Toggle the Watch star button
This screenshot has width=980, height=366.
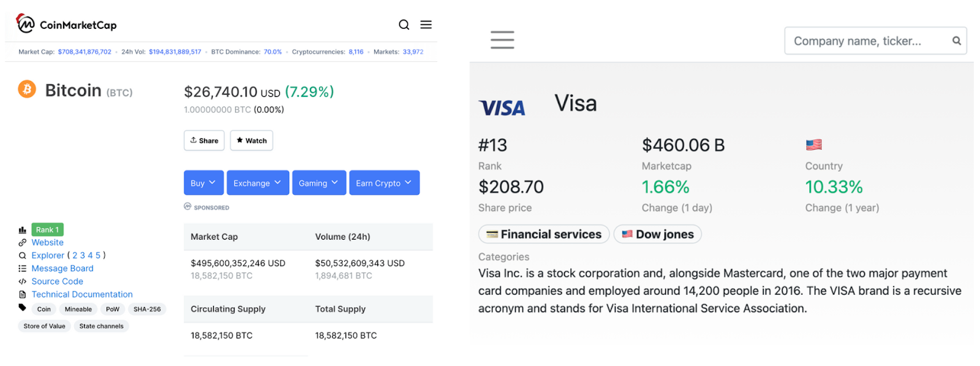(252, 140)
